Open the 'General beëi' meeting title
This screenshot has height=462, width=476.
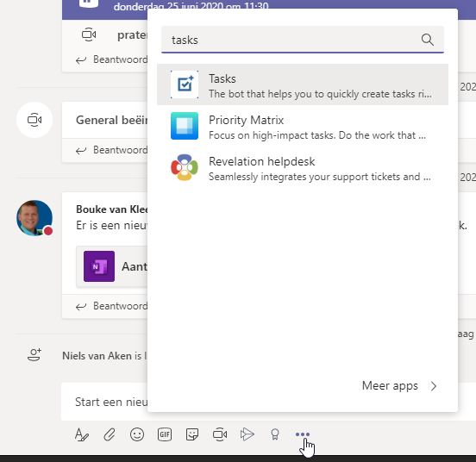coord(112,120)
